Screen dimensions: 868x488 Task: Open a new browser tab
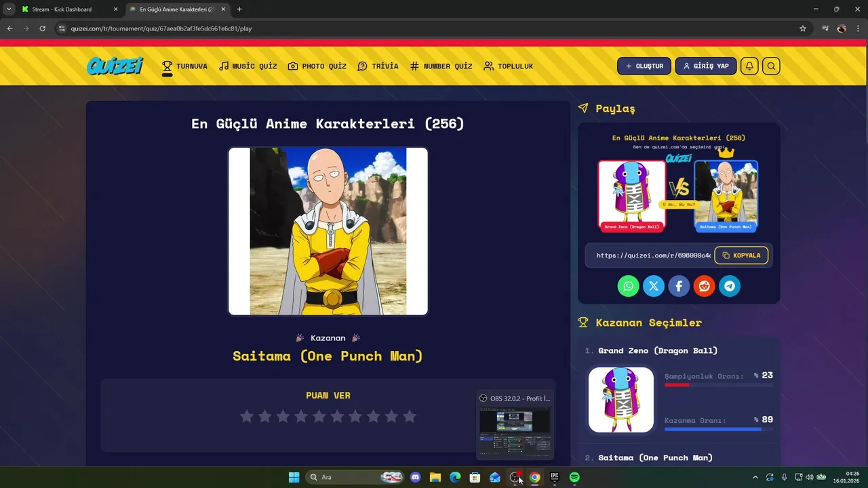[239, 9]
